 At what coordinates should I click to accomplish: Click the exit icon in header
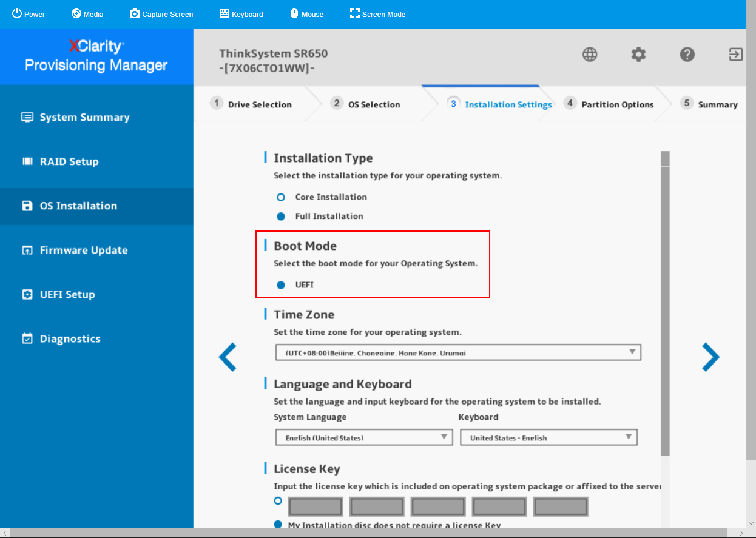735,55
